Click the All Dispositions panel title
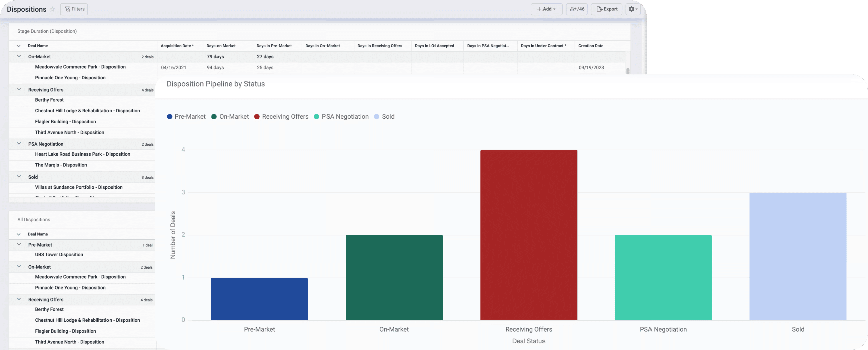 (34, 220)
